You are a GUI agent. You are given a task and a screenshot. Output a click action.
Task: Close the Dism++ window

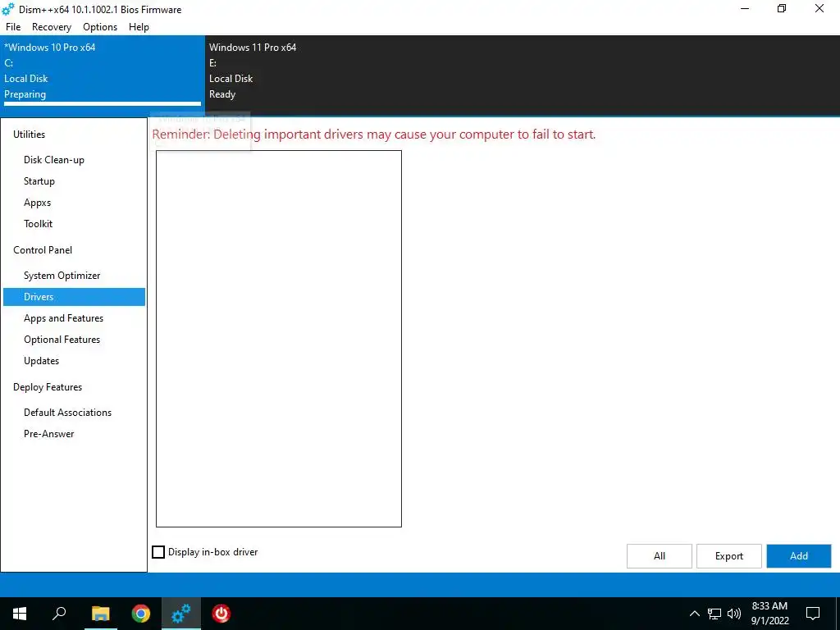tap(819, 8)
